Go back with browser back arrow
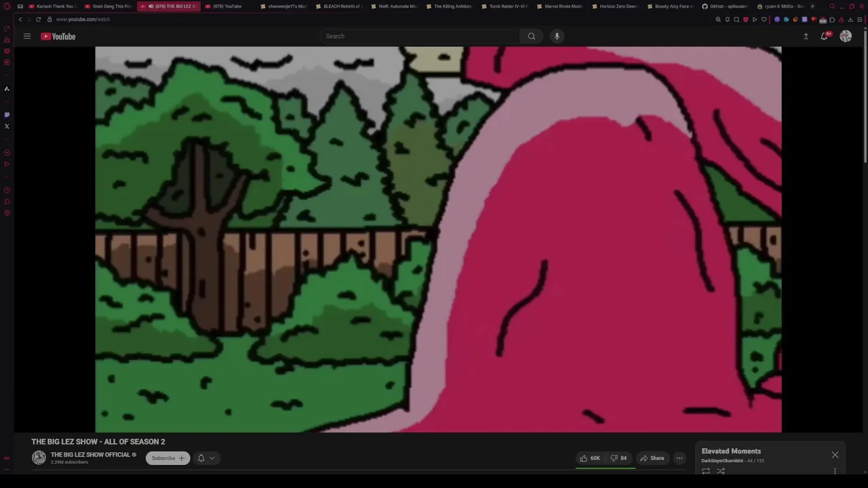The image size is (868, 488). pos(20,19)
